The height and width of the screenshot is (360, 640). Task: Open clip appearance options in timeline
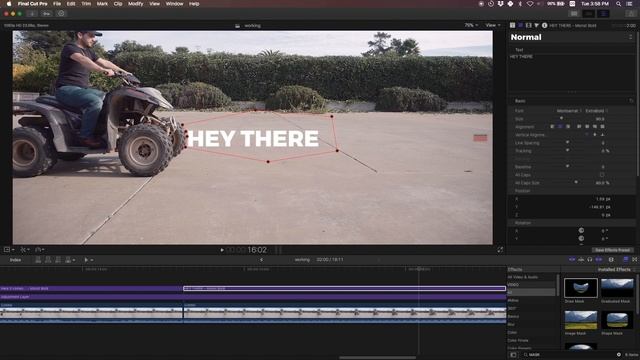[x=611, y=260]
